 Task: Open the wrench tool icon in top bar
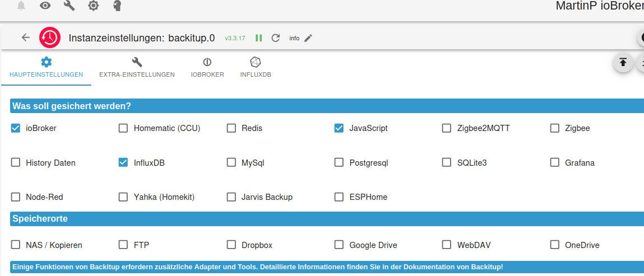[70, 6]
